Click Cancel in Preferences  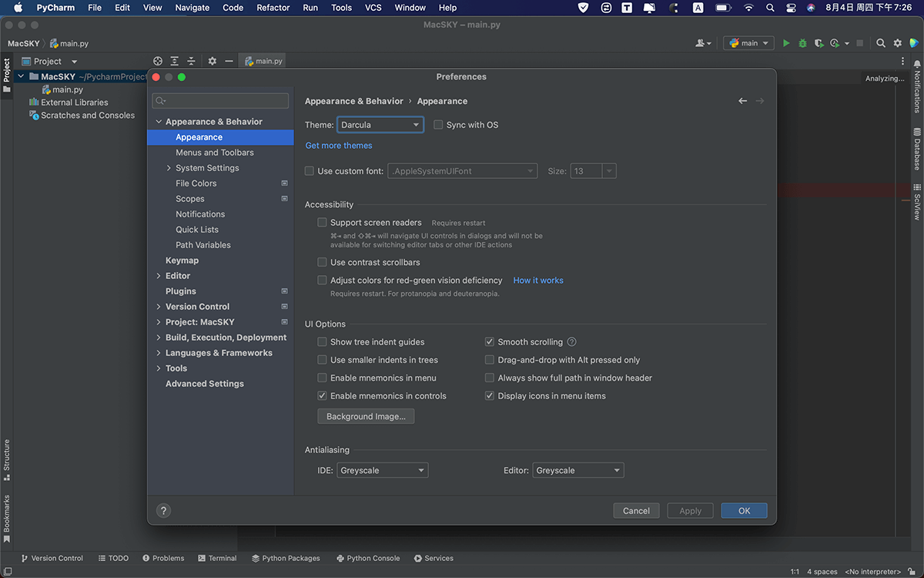[636, 510]
